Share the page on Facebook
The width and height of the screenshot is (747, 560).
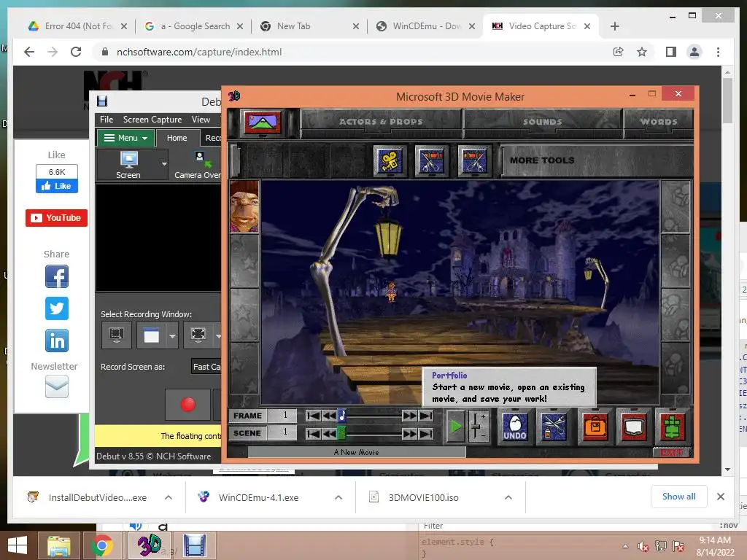point(57,276)
